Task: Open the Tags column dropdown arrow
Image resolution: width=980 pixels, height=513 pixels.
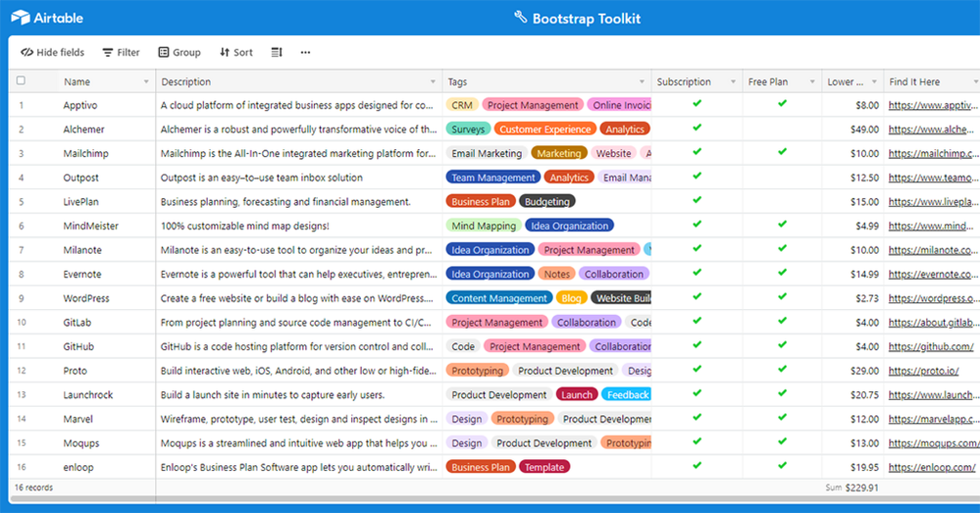Action: click(642, 82)
